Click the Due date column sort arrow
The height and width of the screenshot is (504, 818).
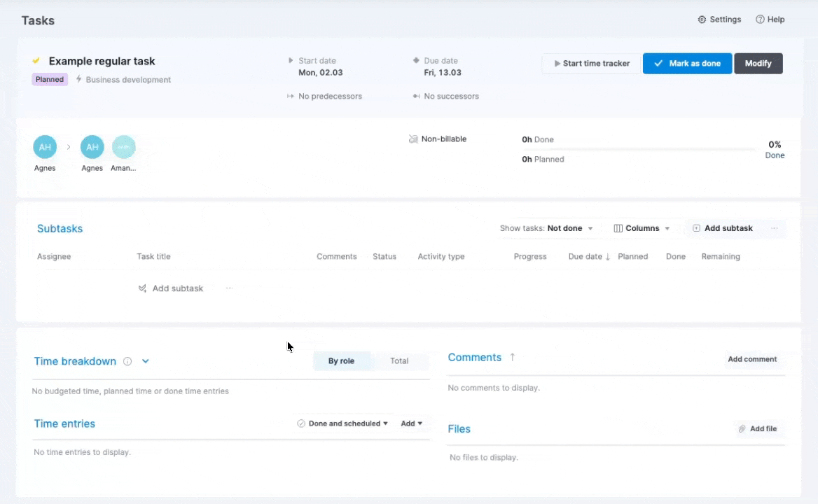pos(608,257)
